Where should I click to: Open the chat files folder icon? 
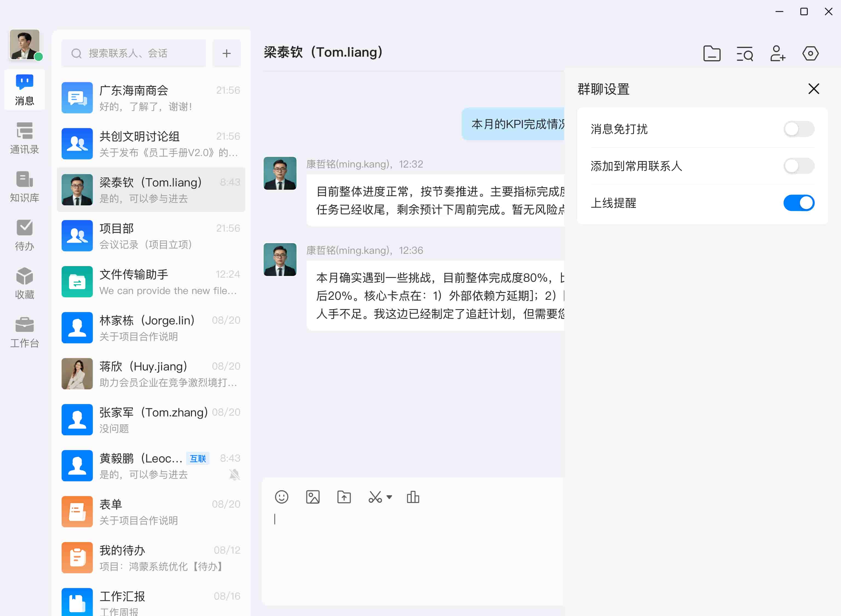point(712,54)
